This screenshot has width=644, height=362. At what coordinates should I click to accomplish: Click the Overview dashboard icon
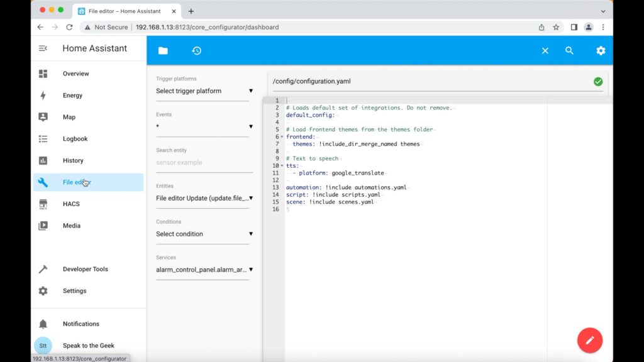point(43,74)
